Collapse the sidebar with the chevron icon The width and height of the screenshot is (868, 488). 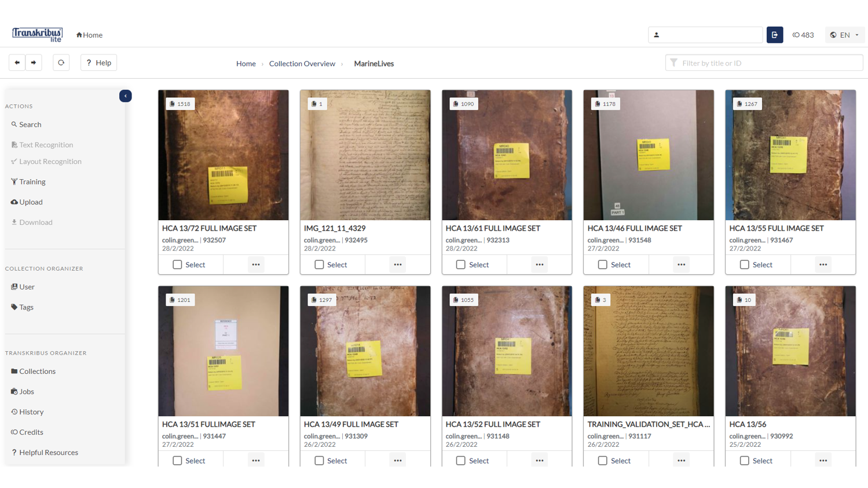click(x=126, y=96)
